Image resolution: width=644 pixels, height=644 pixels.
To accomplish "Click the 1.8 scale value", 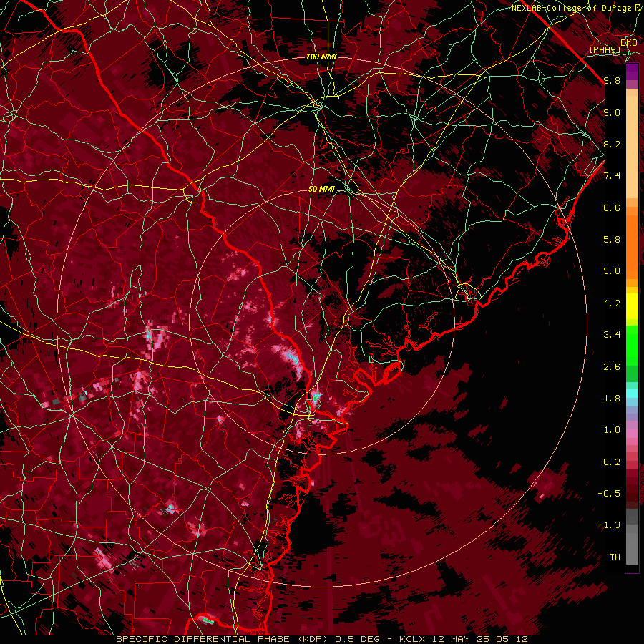I will [612, 399].
